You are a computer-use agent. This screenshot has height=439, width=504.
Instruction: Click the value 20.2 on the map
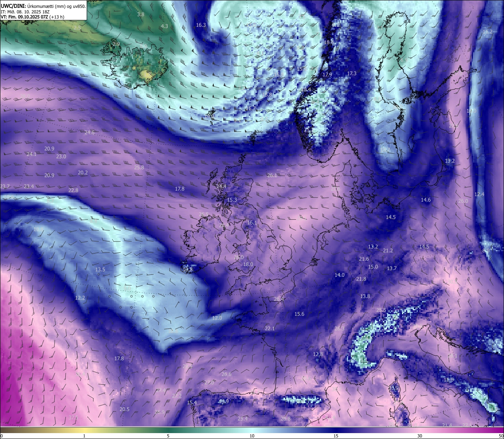click(x=83, y=172)
